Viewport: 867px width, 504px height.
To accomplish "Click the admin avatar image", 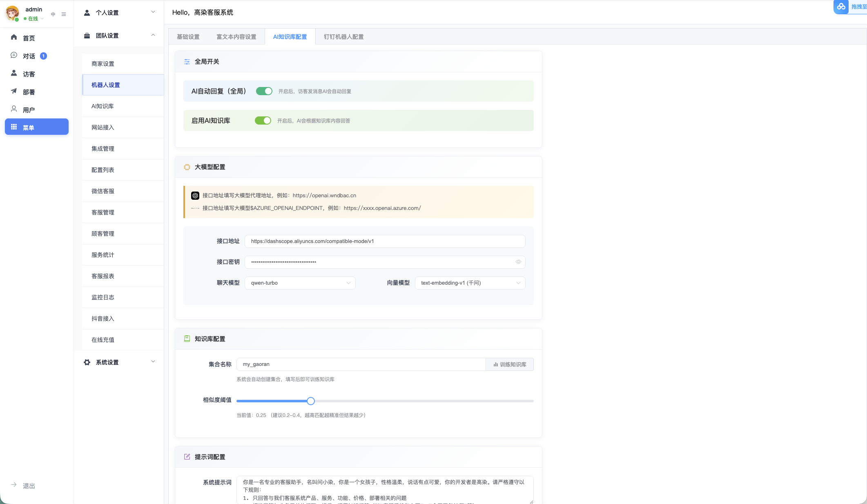I will [x=12, y=13].
